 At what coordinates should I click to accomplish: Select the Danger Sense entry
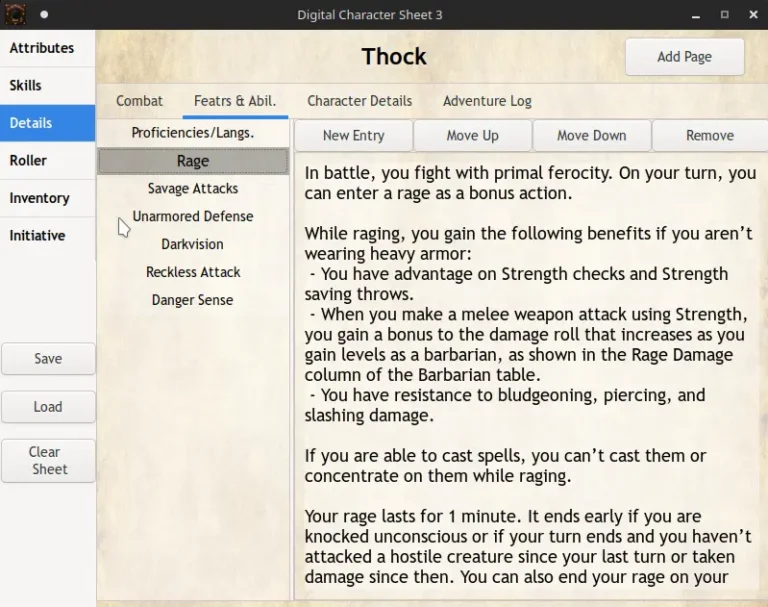click(x=193, y=300)
